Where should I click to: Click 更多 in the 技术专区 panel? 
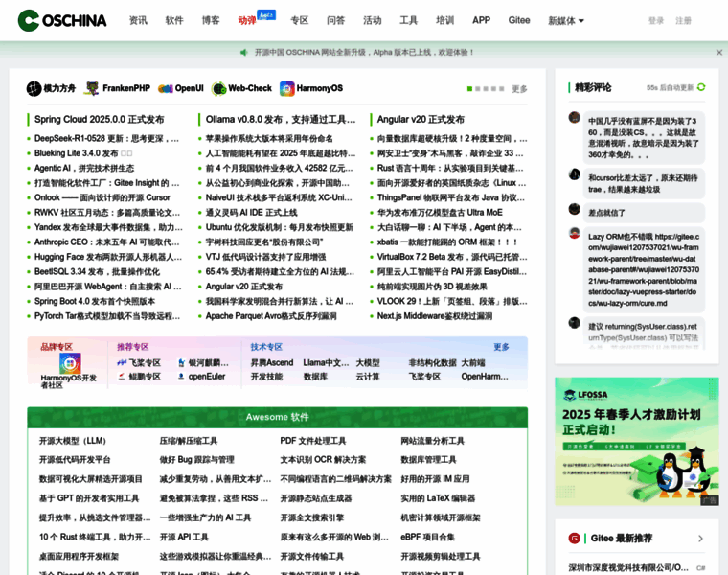click(x=501, y=347)
